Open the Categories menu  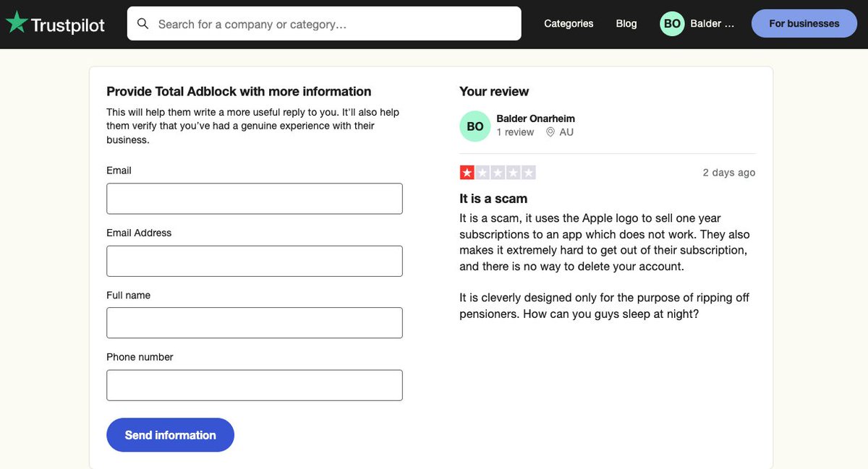pyautogui.click(x=569, y=24)
